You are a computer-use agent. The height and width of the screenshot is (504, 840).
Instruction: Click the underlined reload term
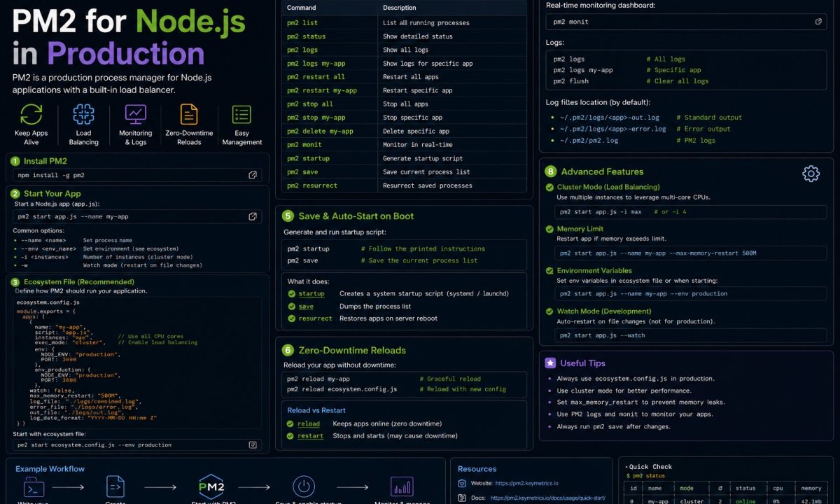click(309, 423)
